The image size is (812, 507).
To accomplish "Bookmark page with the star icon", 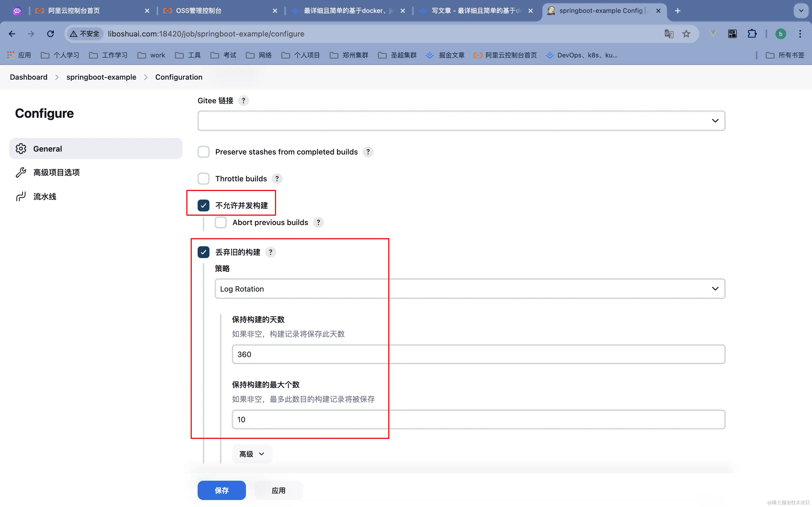I will tap(686, 34).
